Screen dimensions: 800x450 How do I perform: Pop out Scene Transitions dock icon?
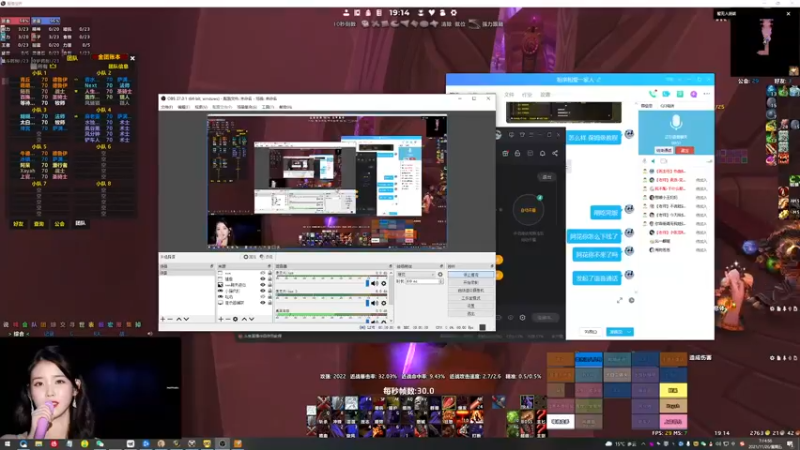tap(441, 266)
